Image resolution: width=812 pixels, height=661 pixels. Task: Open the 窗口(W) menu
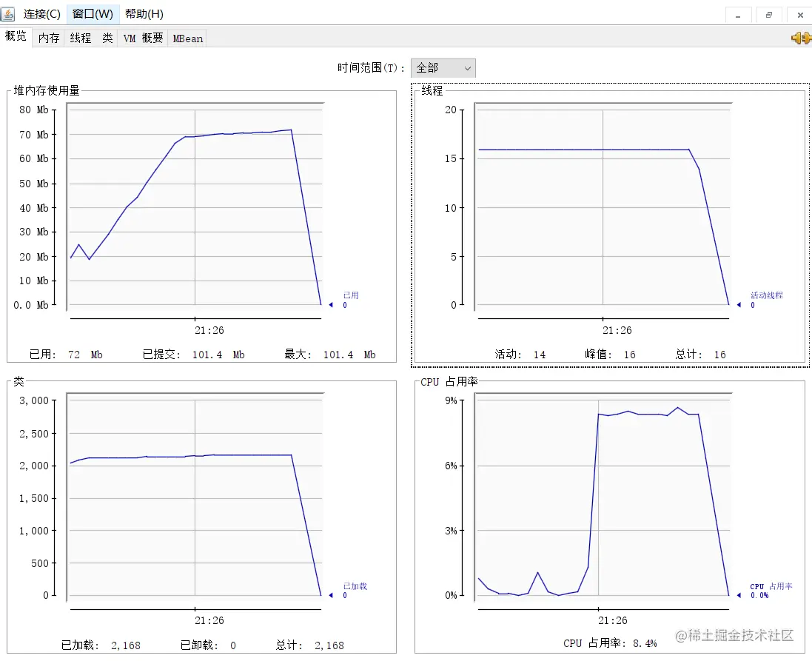pos(93,14)
